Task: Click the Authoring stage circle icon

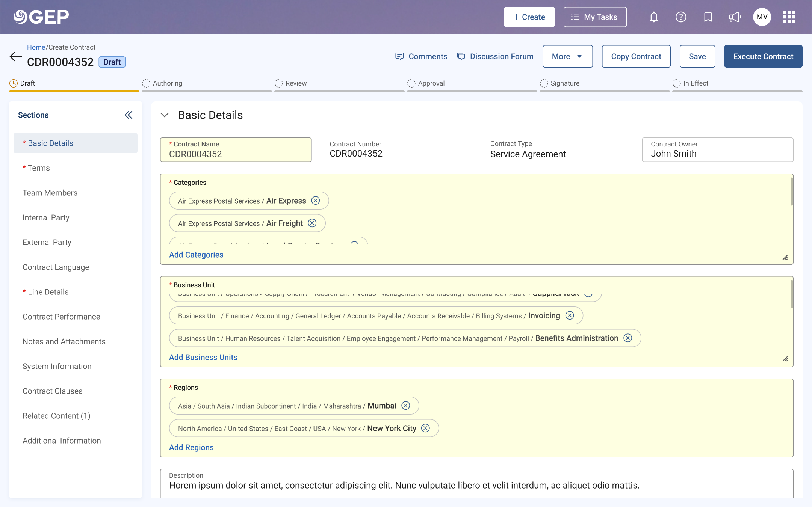Action: 146,83
